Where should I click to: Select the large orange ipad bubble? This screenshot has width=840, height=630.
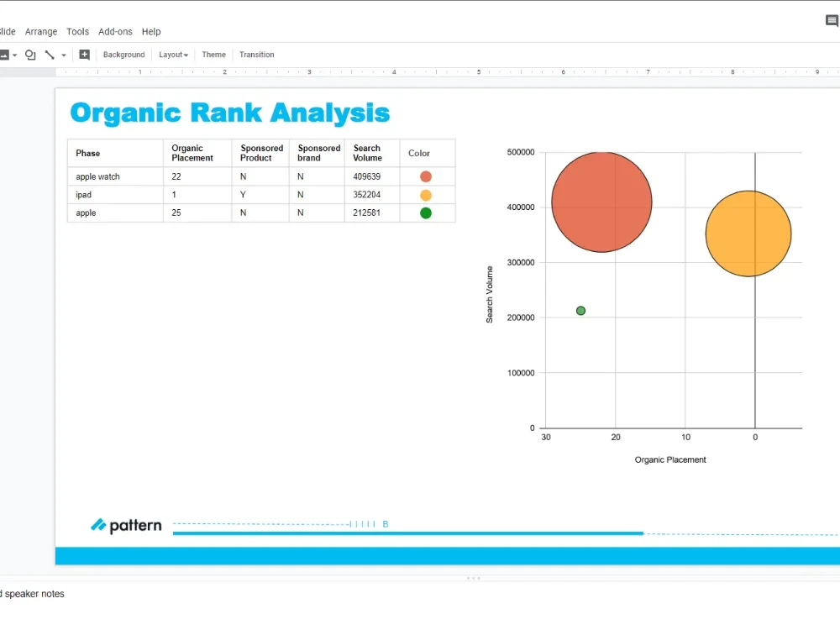tap(748, 234)
